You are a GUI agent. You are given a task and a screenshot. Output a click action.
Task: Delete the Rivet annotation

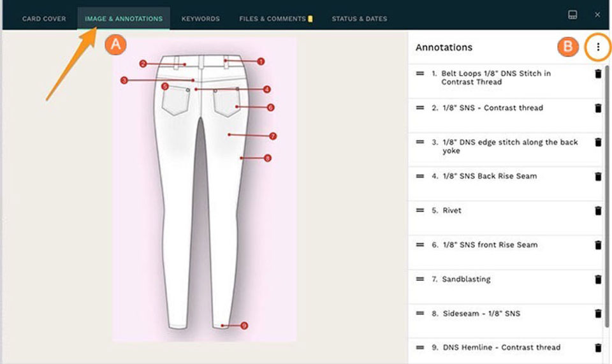(598, 210)
